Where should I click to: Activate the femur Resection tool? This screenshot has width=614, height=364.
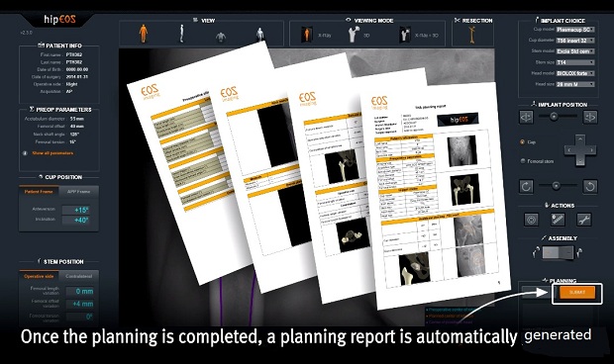point(472,35)
